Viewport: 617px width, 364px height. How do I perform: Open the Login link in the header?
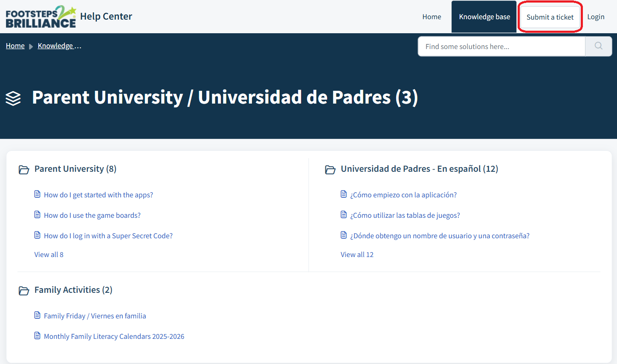click(x=596, y=17)
